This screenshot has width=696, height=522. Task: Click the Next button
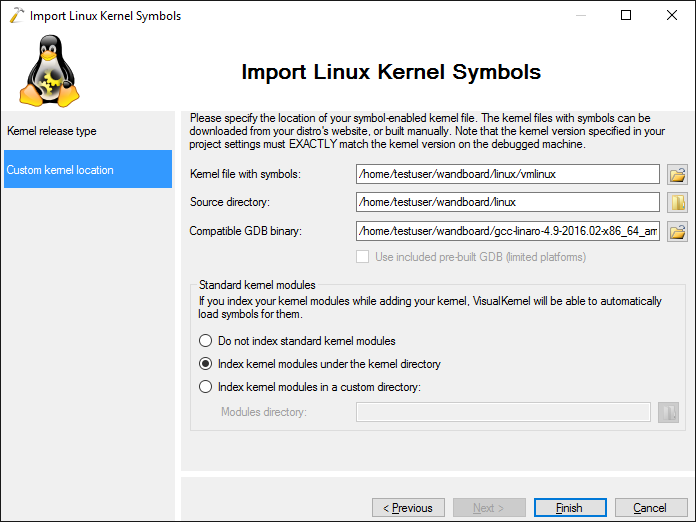[489, 508]
